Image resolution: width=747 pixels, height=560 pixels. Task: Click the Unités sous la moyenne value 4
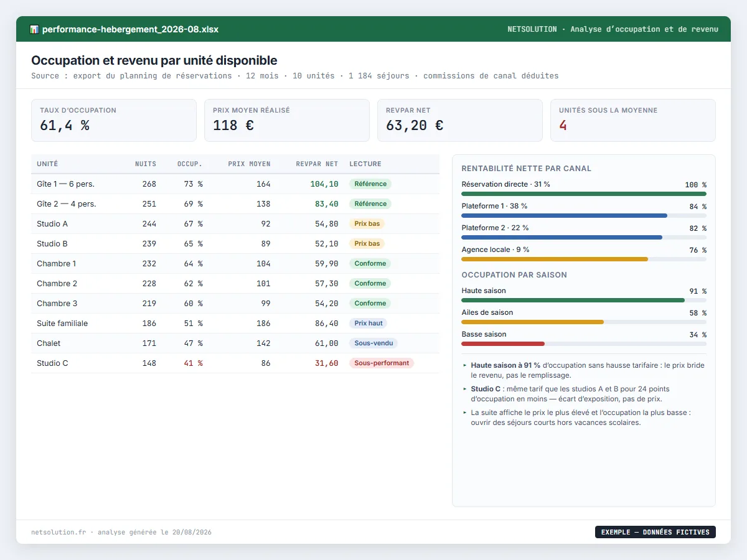click(x=563, y=126)
